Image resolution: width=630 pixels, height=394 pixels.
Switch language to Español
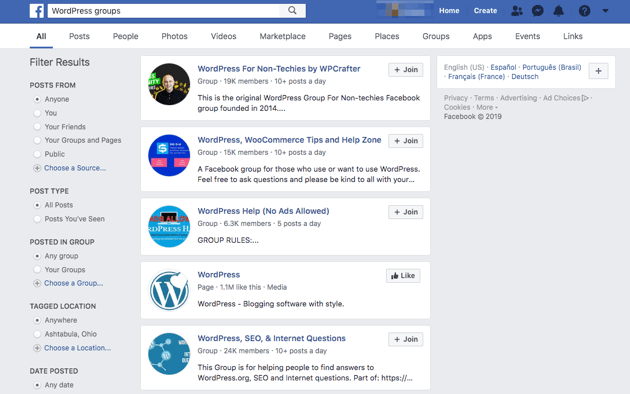coord(503,67)
